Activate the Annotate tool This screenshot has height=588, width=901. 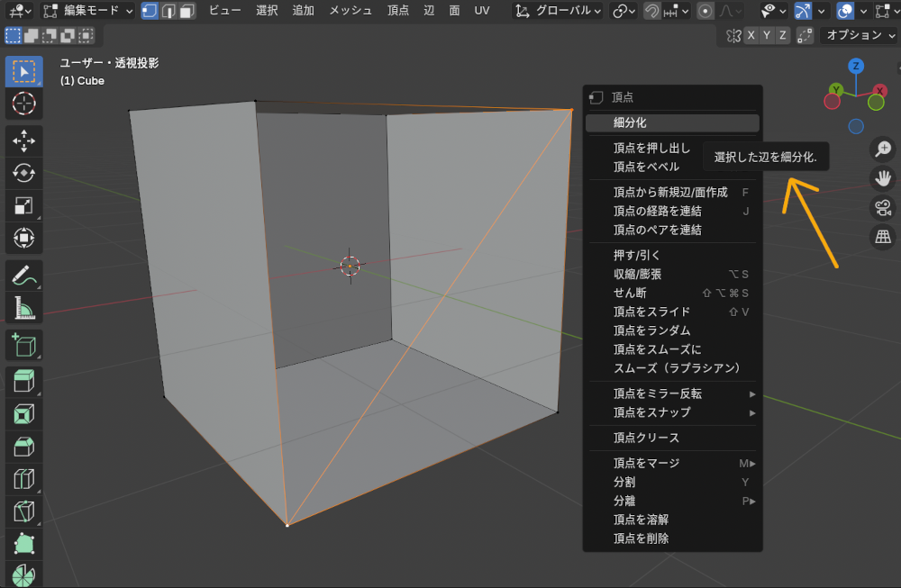pos(20,275)
